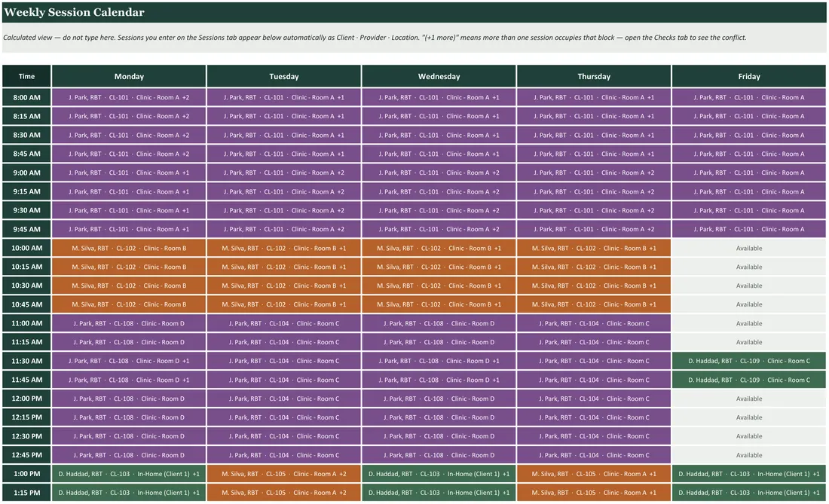Select Friday 10:00 AM Available slot
Image resolution: width=829 pixels, height=504 pixels.
click(x=748, y=248)
